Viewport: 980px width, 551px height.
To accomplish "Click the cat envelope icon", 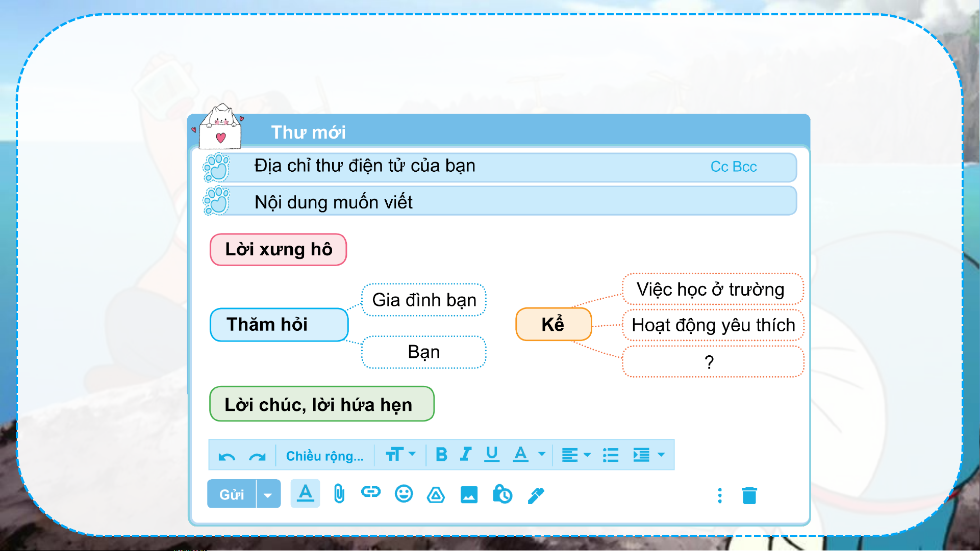I will [220, 127].
